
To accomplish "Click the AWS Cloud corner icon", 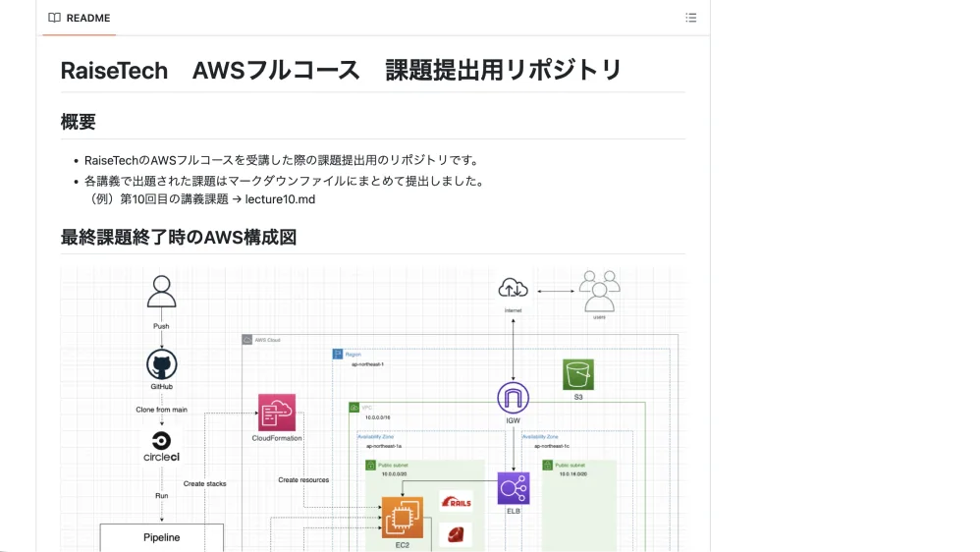I will 246,340.
